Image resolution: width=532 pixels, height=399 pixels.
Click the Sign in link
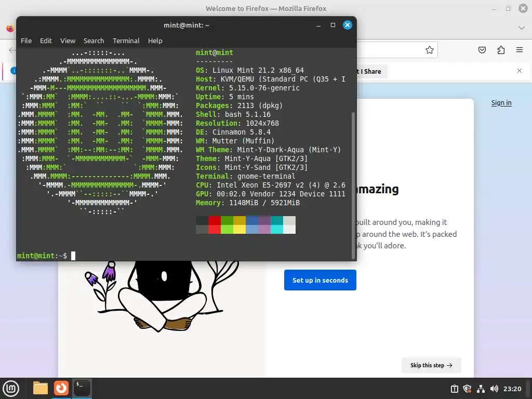point(501,103)
